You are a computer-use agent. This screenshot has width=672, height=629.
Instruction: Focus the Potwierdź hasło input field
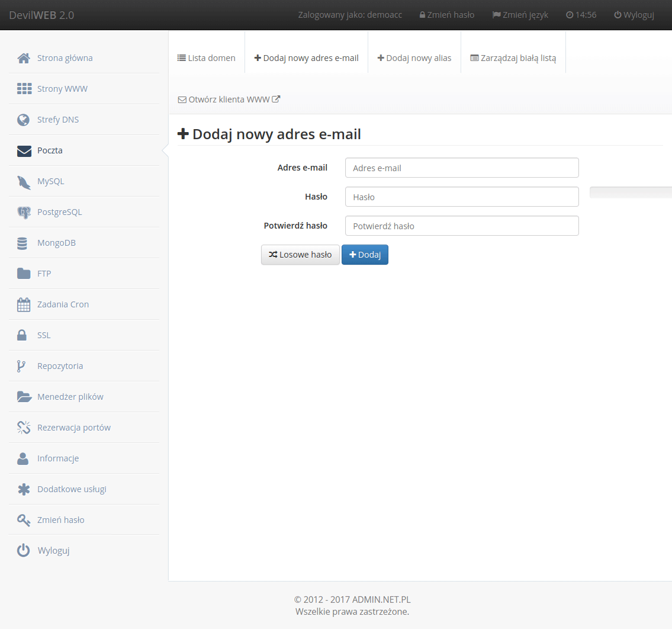(x=462, y=226)
